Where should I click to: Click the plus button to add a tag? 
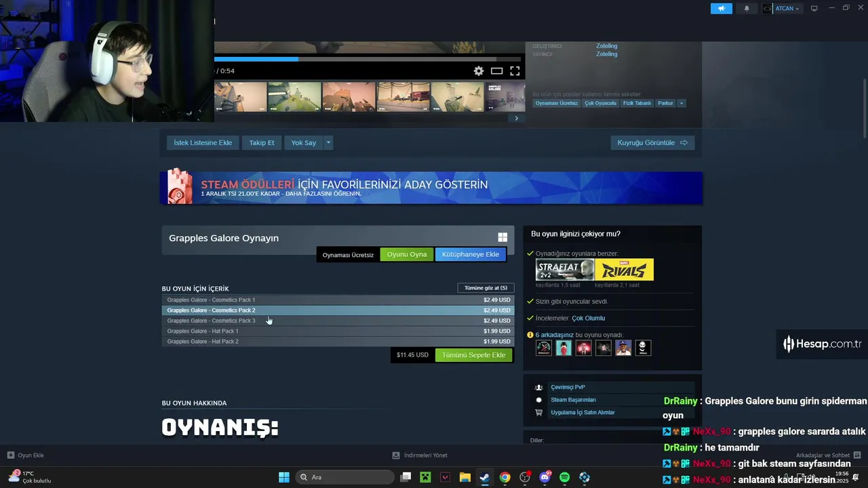point(682,103)
